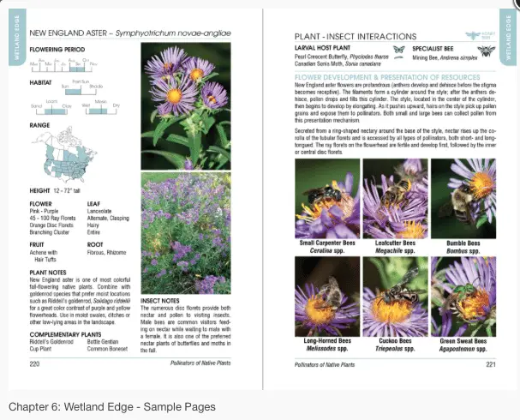Click the caterpillar icon under the butterfly
The width and height of the screenshot is (520, 420).
point(398,57)
